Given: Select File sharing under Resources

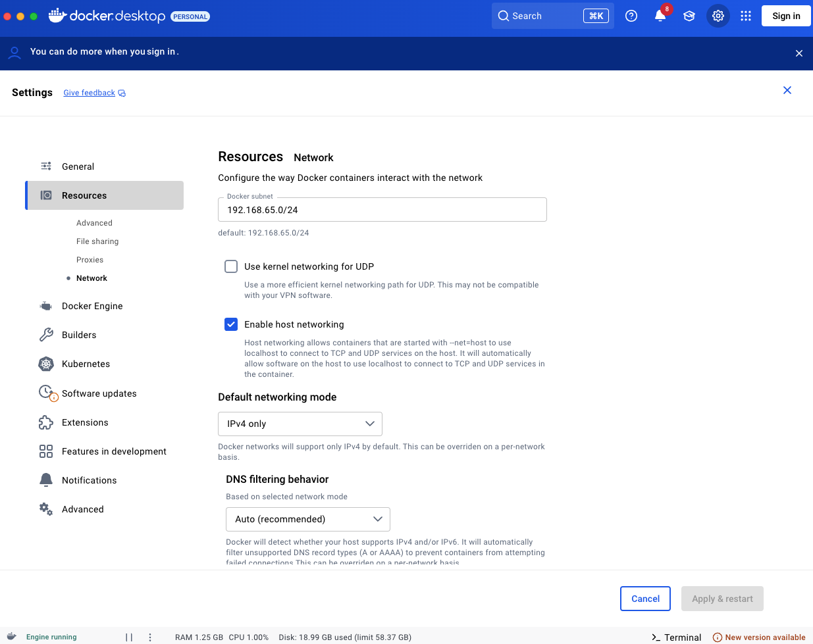Looking at the screenshot, I should [97, 241].
